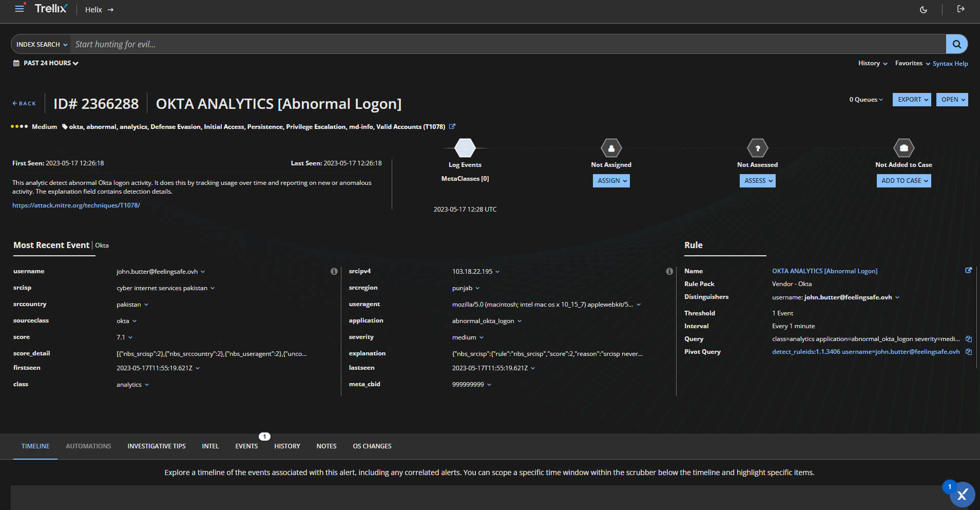The width and height of the screenshot is (980, 510).
Task: Focus the Start hunting for evil search field
Action: (x=508, y=44)
